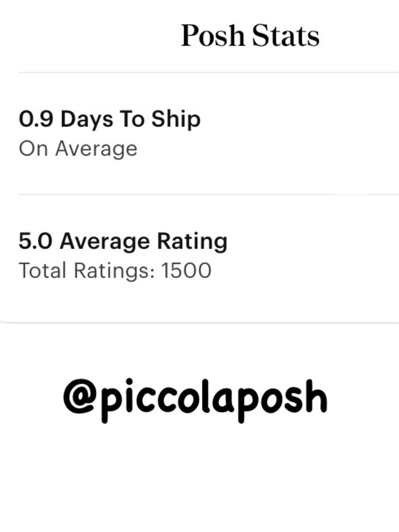The width and height of the screenshot is (399, 532).
Task: Click the On Average subtitle
Action: pos(78,149)
